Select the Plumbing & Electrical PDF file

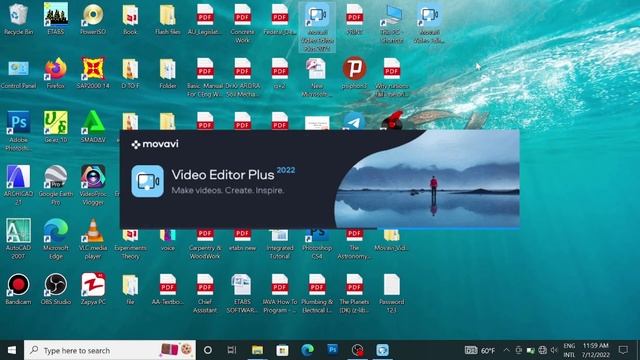(317, 293)
